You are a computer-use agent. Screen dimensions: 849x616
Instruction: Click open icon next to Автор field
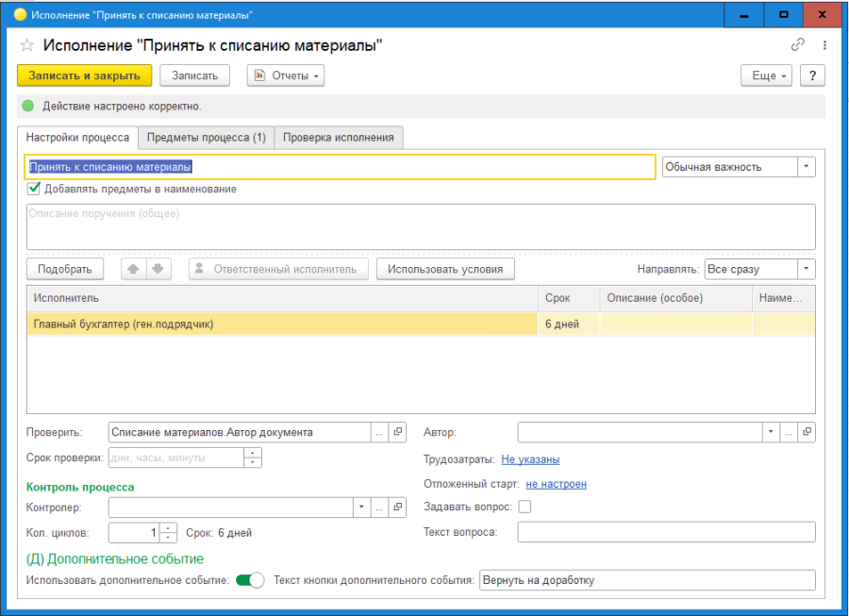coord(807,432)
